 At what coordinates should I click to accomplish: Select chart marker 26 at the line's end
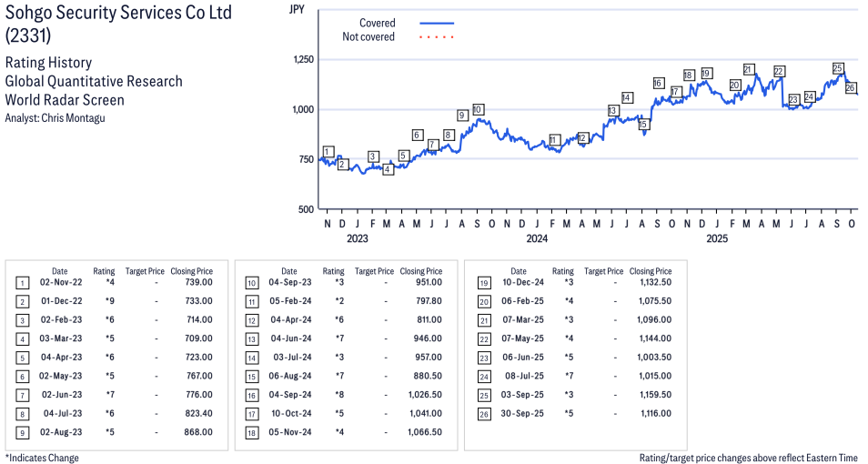(x=851, y=88)
